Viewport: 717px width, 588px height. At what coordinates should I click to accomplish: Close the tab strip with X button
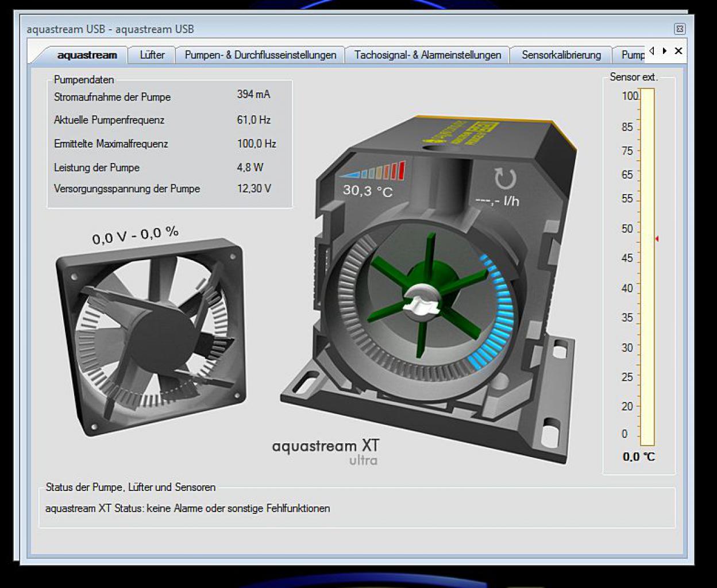679,51
